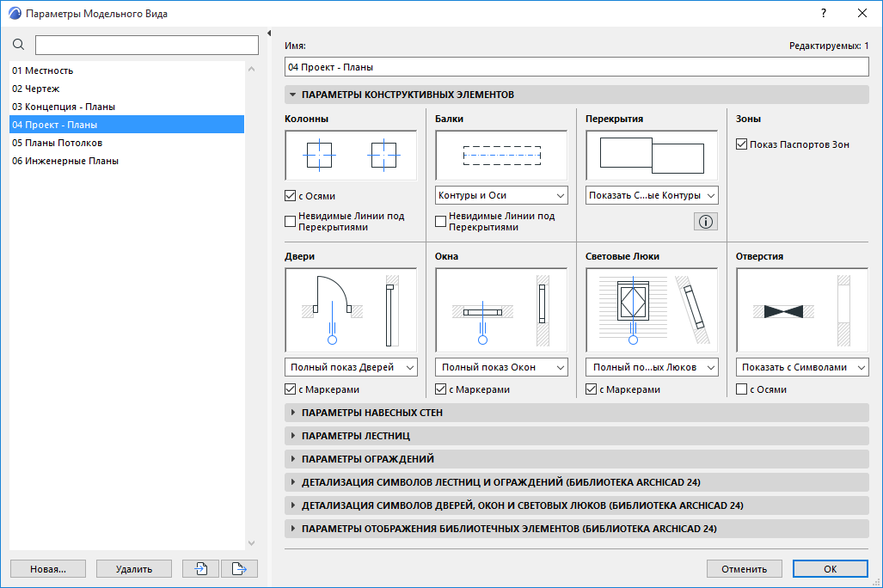Click the search magnifier icon
Viewport: 883px width, 588px height.
tap(18, 44)
